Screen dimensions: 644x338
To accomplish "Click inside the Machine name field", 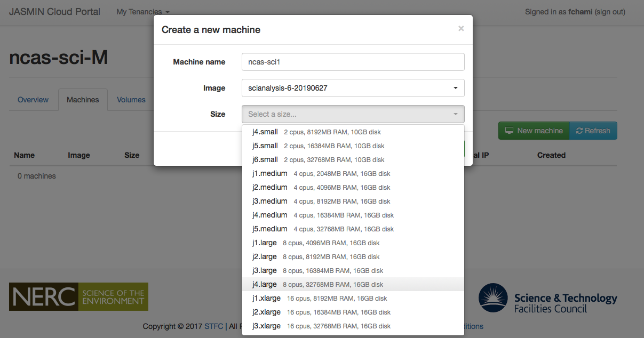I will [x=353, y=62].
